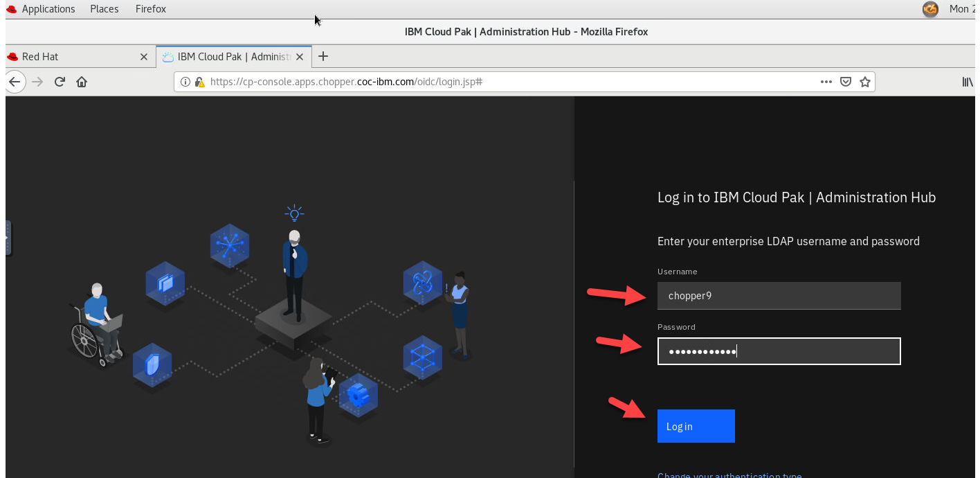Switch to the Red Hat tab
The image size is (980, 478).
point(69,57)
